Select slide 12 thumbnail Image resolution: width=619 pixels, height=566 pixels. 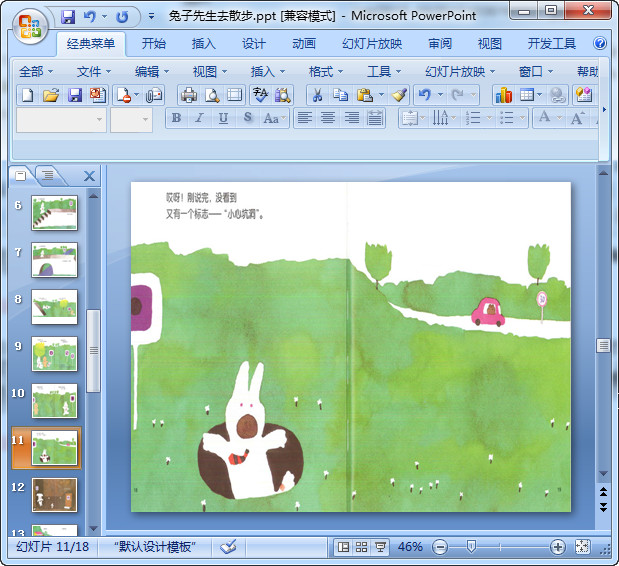(54, 495)
